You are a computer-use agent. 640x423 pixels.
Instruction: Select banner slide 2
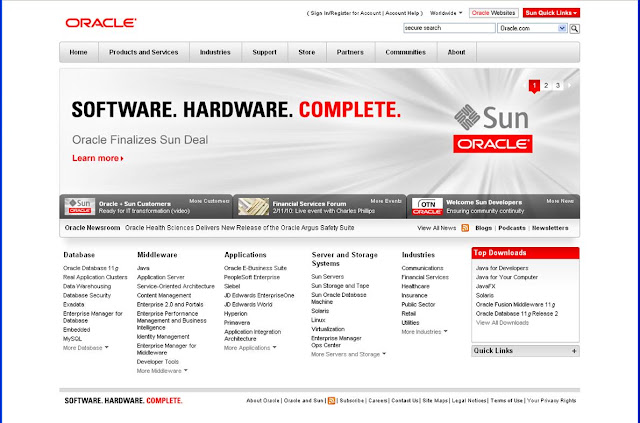point(546,85)
